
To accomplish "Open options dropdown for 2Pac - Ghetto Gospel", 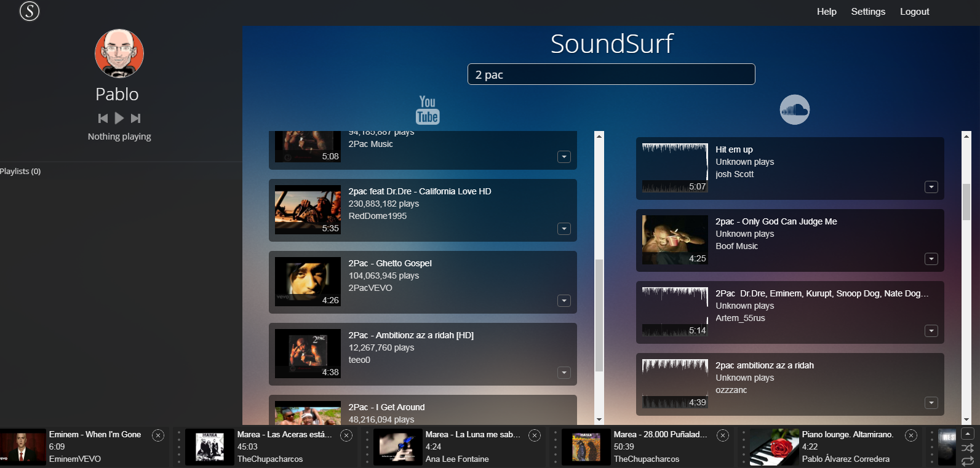I will pos(564,301).
